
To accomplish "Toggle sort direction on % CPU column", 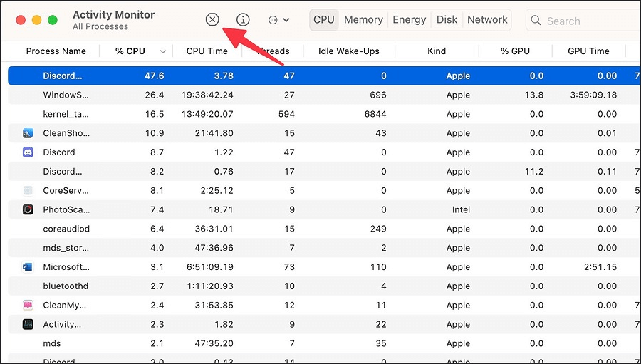I will click(x=164, y=51).
